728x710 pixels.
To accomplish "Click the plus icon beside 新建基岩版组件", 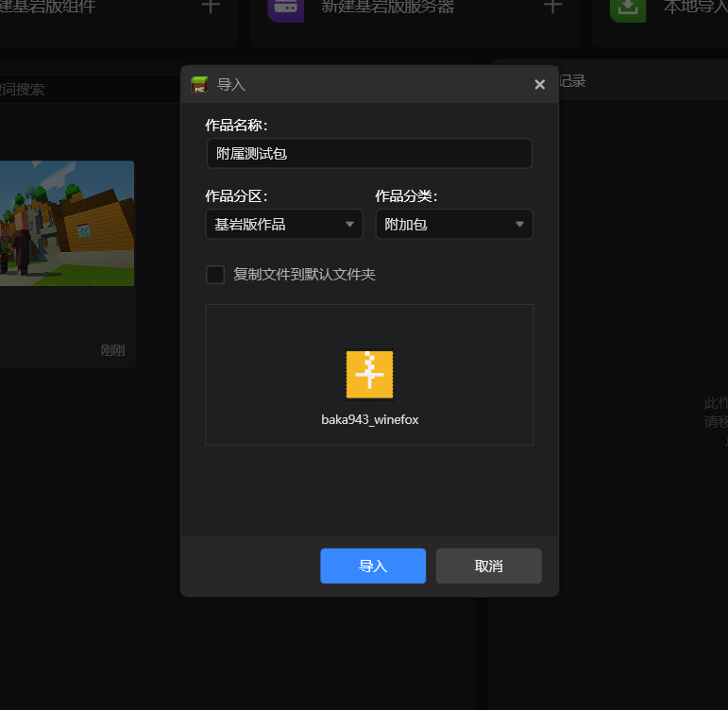I will click(x=211, y=6).
